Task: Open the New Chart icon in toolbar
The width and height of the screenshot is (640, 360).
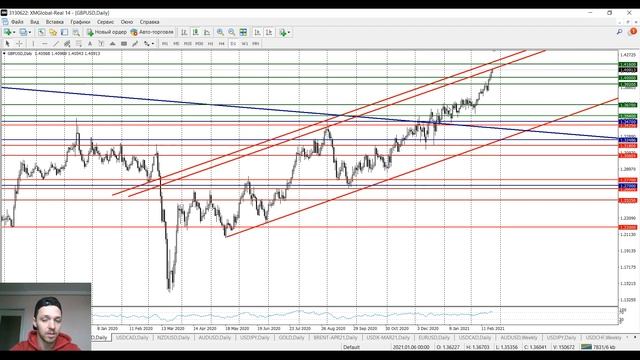Action: tap(7, 32)
